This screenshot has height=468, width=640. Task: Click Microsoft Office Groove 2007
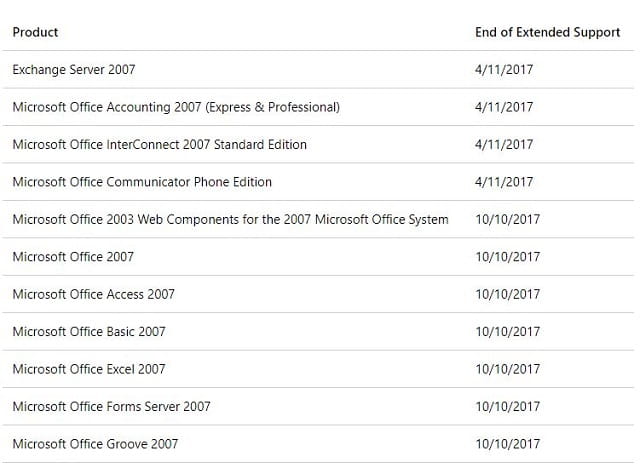[x=95, y=444]
